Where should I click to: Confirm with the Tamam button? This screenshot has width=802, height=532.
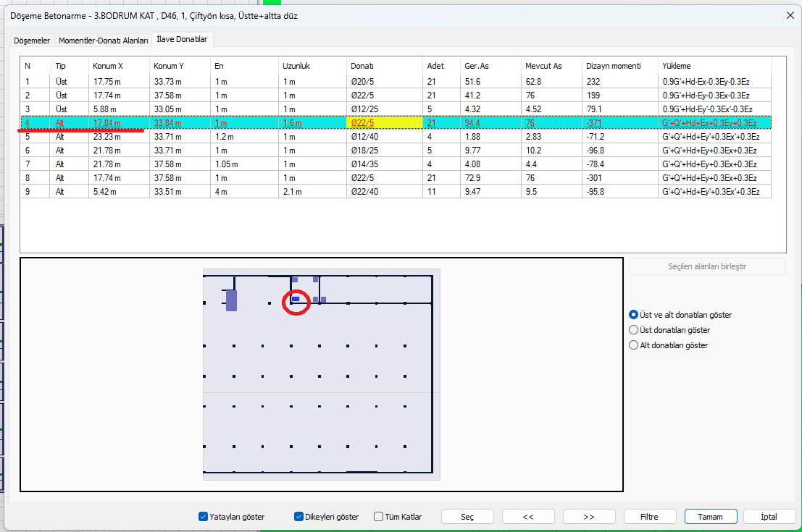point(711,517)
